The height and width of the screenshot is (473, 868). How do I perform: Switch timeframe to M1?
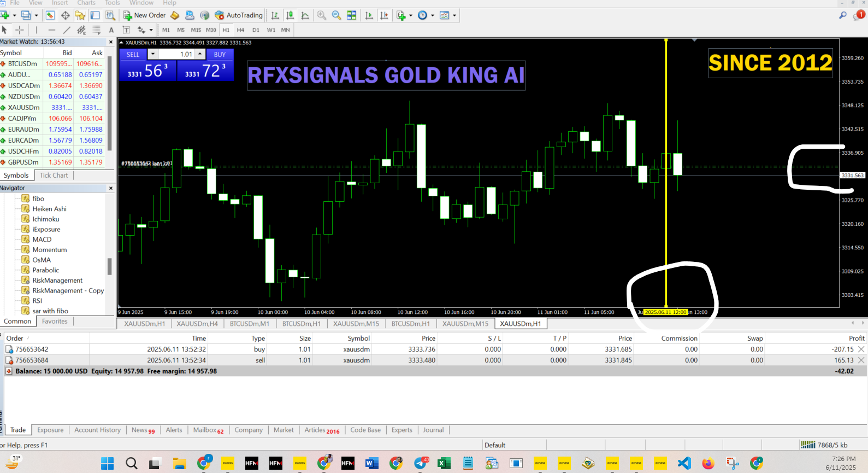pos(166,30)
